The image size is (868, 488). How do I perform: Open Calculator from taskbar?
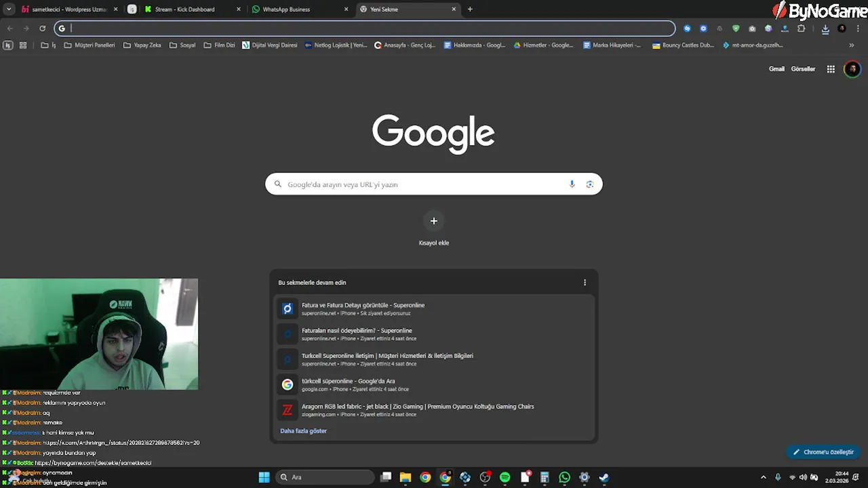[545, 477]
